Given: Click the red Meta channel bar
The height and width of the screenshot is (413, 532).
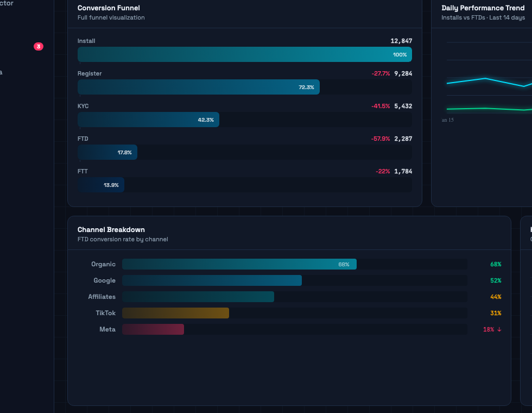Looking at the screenshot, I should click(153, 329).
